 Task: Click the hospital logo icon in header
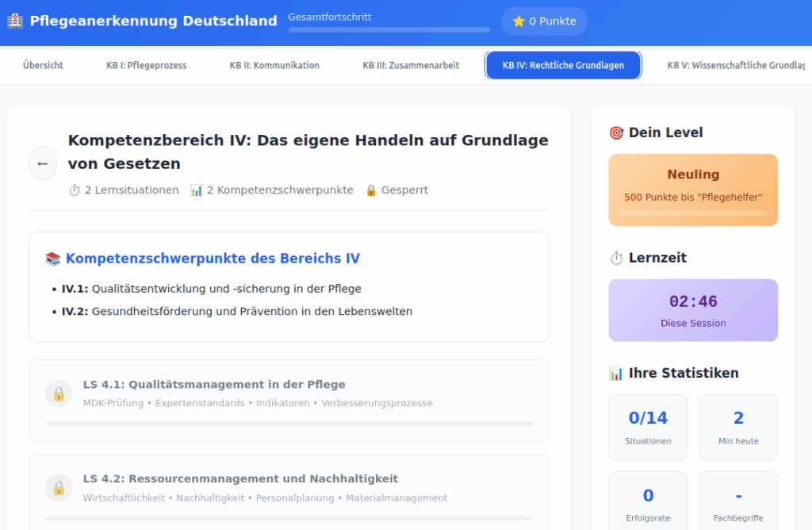point(15,21)
